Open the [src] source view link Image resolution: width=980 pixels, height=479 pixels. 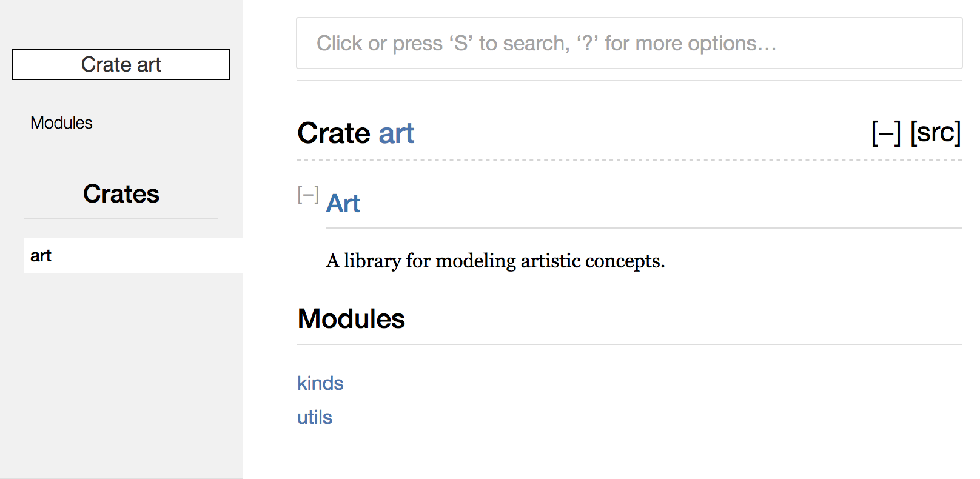click(935, 133)
